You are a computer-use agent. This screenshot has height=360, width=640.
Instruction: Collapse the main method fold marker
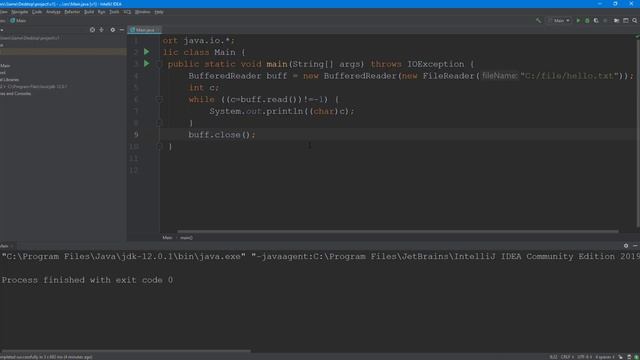point(159,64)
